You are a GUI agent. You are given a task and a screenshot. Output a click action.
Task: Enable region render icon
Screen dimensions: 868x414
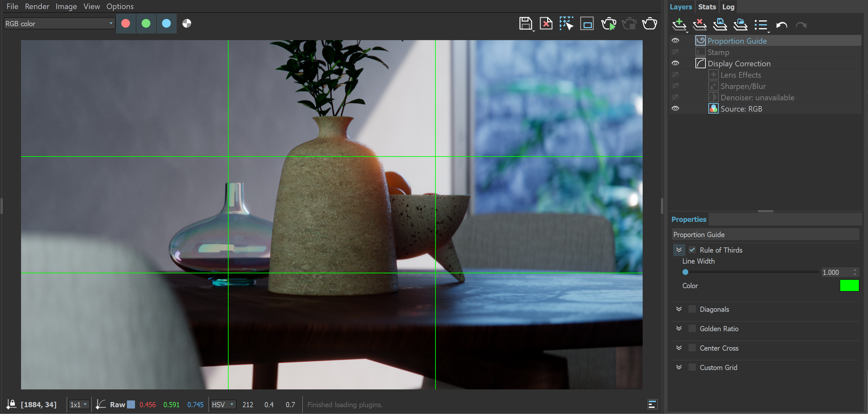pos(587,24)
